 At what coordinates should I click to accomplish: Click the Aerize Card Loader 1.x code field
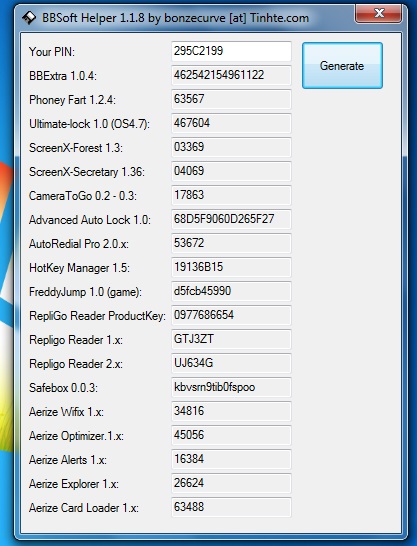click(x=231, y=508)
